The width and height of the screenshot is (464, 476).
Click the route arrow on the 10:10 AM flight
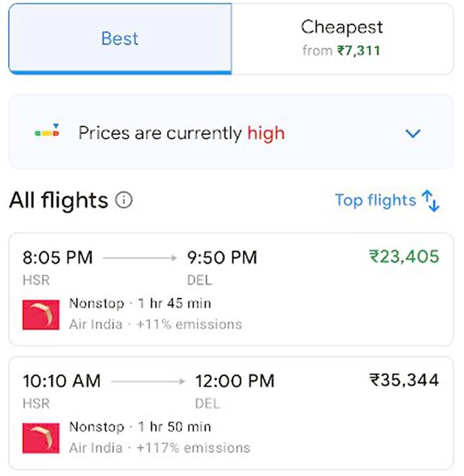148,381
